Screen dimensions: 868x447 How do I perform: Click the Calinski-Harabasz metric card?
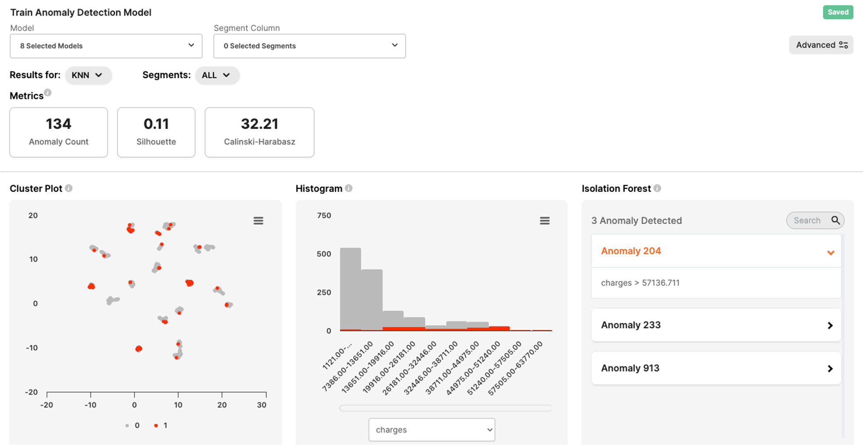coord(260,132)
